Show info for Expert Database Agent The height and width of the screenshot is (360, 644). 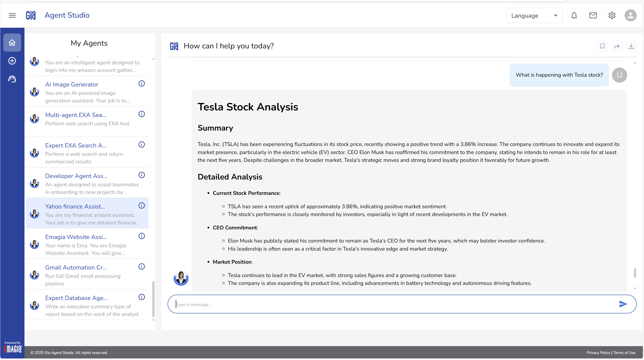142,297
